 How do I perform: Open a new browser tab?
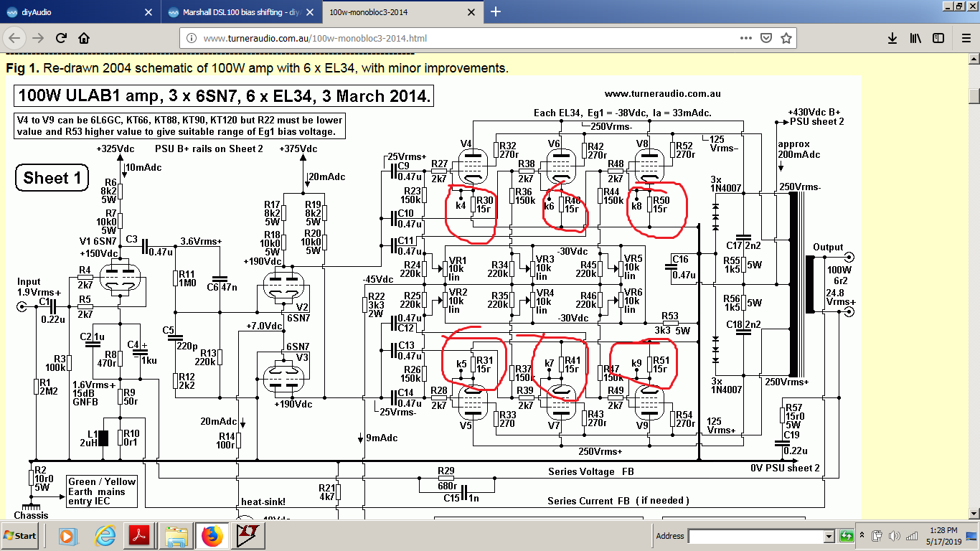(496, 11)
